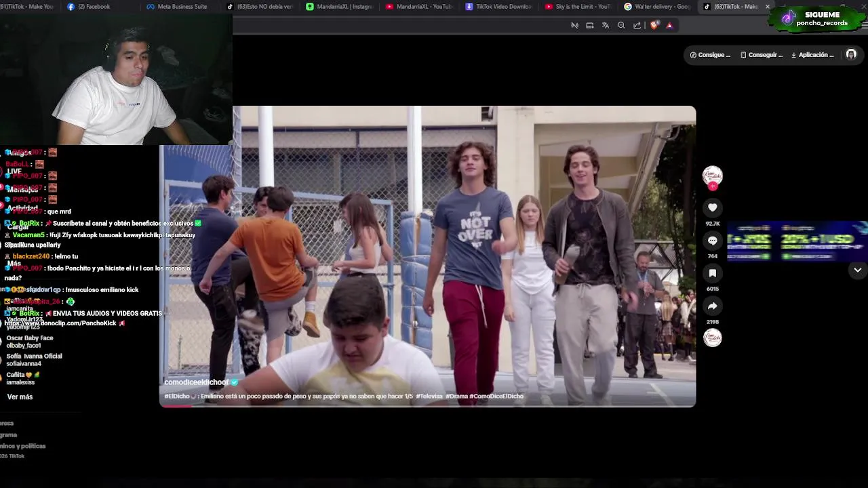Click Conseguir phone app button
Viewport: 868px width, 488px height.
762,55
